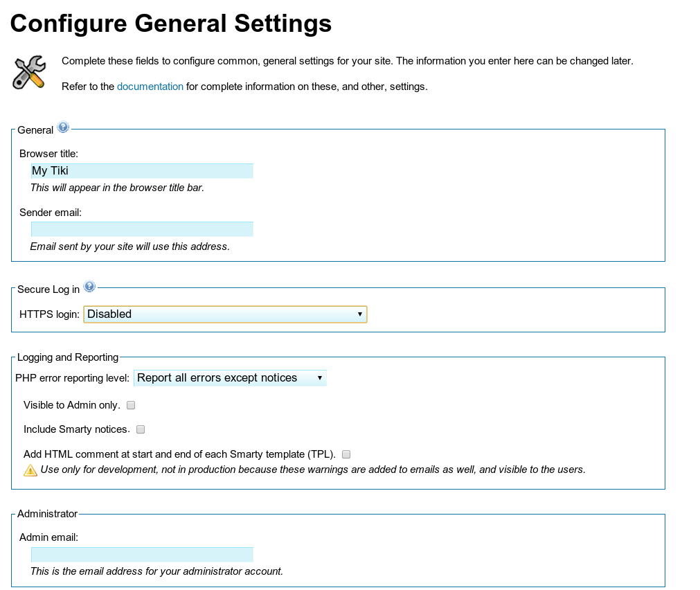Tick the Include Smarty notices checkbox
The image size is (700, 590).
click(x=141, y=429)
